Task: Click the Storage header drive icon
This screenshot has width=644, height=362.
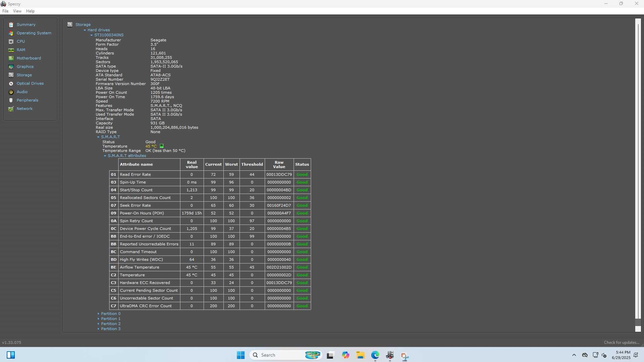Action: point(70,25)
